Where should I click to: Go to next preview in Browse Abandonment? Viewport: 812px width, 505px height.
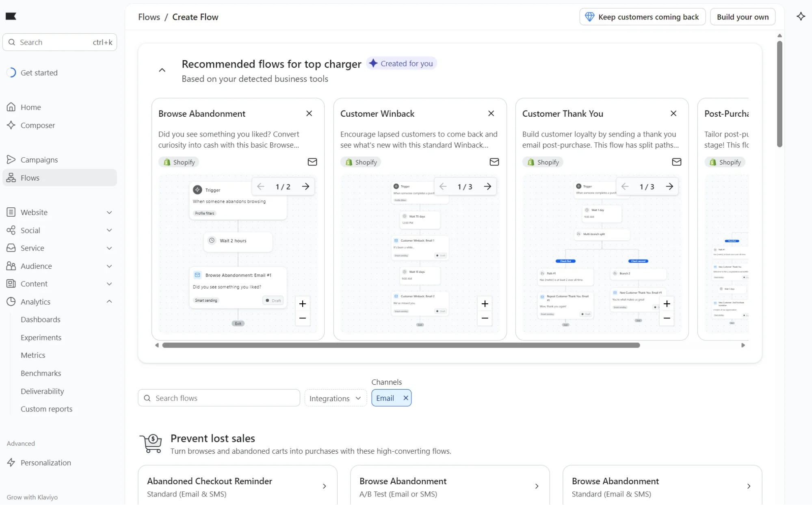coord(305,187)
